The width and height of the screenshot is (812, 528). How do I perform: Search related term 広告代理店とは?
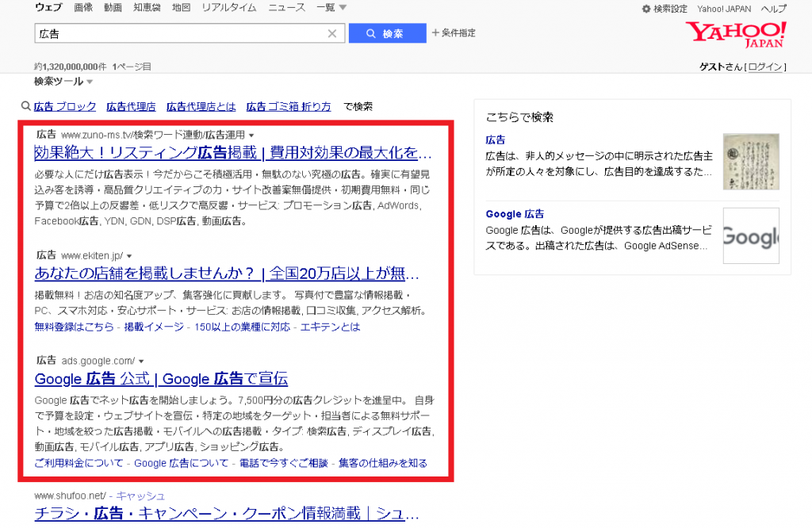[x=201, y=107]
